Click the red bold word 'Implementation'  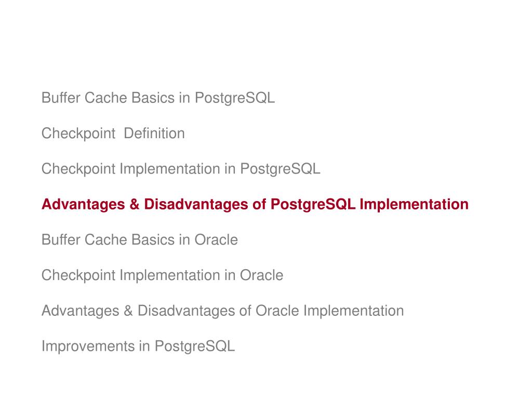[x=414, y=204]
